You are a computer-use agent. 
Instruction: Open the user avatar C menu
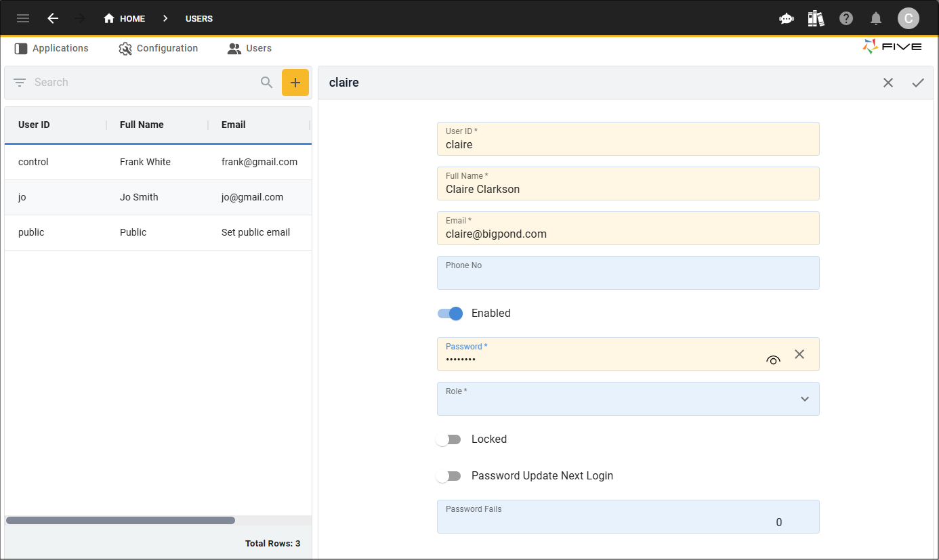coord(909,18)
